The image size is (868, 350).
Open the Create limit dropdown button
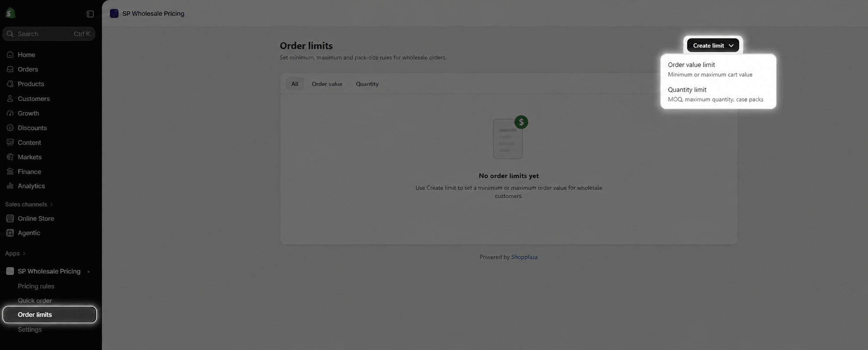click(713, 45)
